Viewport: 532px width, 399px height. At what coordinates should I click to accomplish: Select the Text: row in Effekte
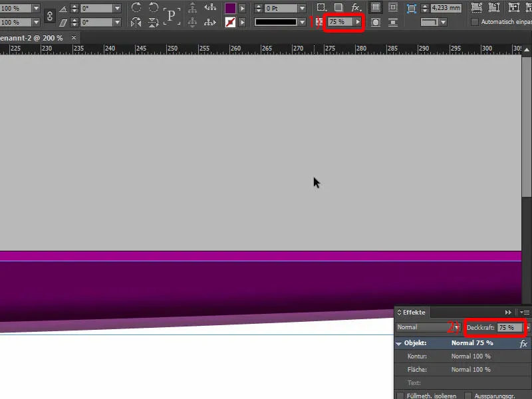click(463, 383)
